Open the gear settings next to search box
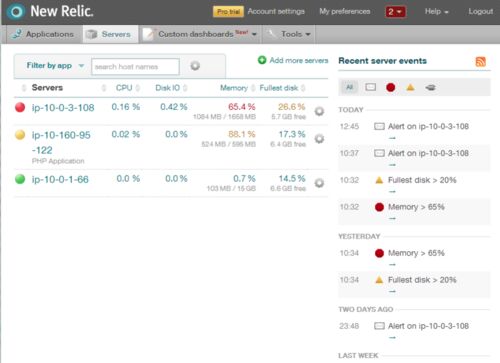The image size is (500, 363). 195,66
